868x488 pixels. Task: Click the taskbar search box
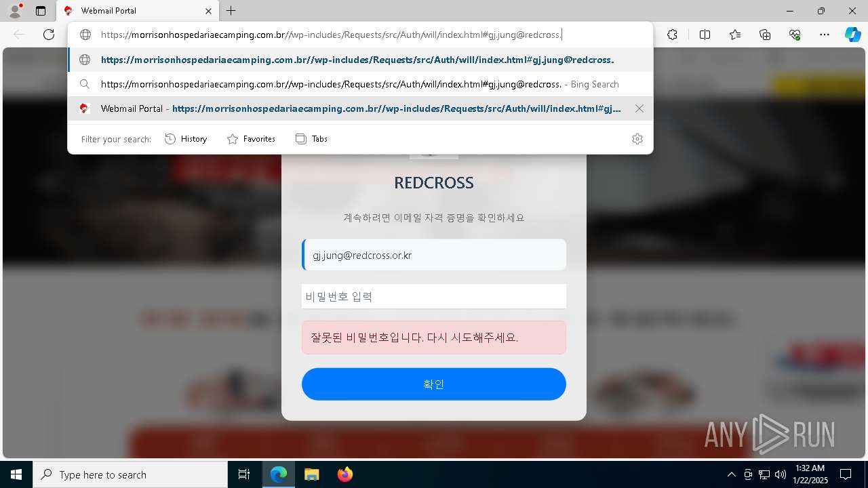(x=130, y=474)
